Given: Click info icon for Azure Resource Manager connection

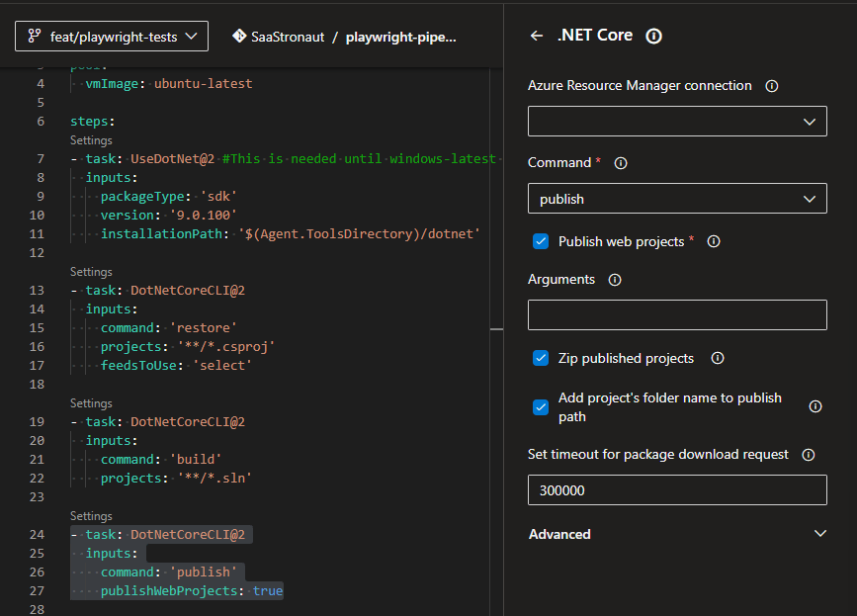Looking at the screenshot, I should (772, 86).
